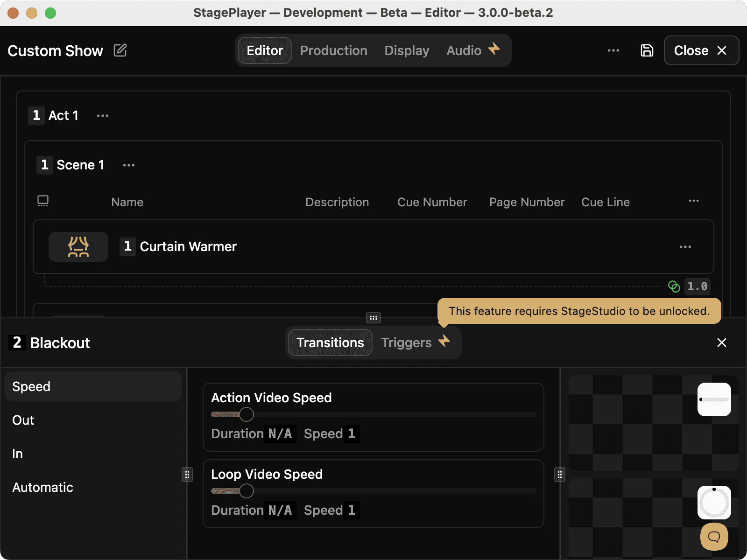This screenshot has height=560, width=747.
Task: Click Loop Video Duration N/A field
Action: click(x=280, y=510)
